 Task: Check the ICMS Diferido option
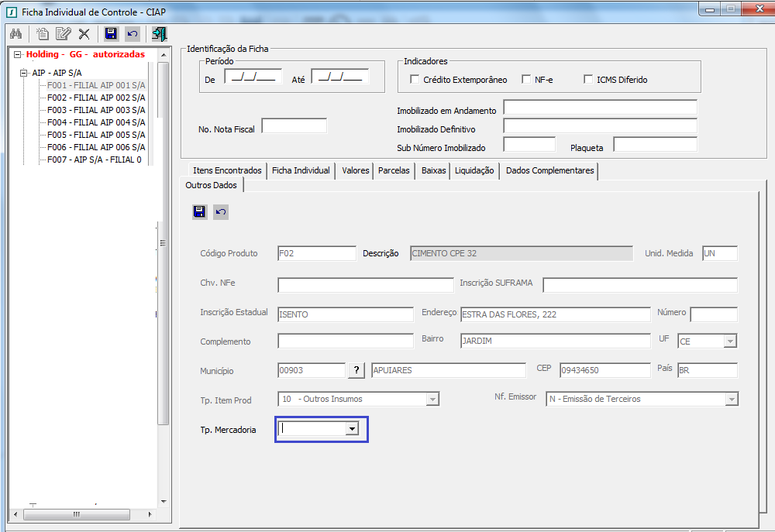click(588, 80)
